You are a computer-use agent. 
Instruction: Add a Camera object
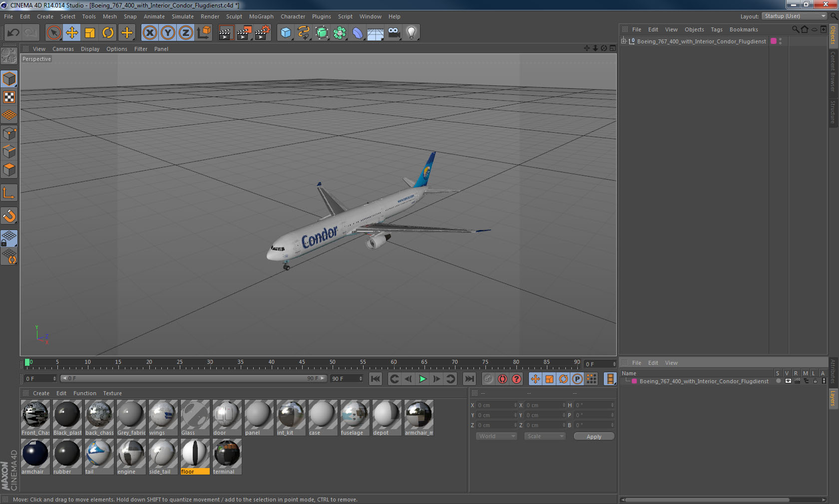[394, 33]
